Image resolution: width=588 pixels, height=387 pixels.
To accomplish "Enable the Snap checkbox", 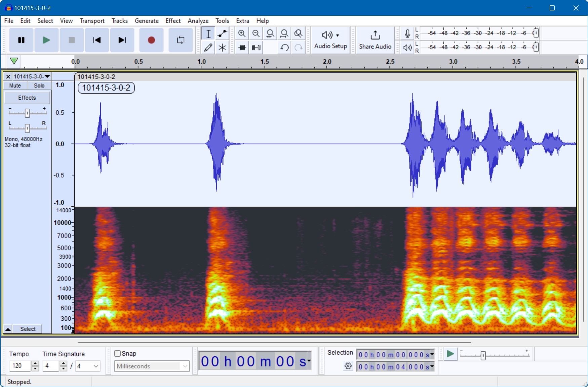I will pos(117,353).
